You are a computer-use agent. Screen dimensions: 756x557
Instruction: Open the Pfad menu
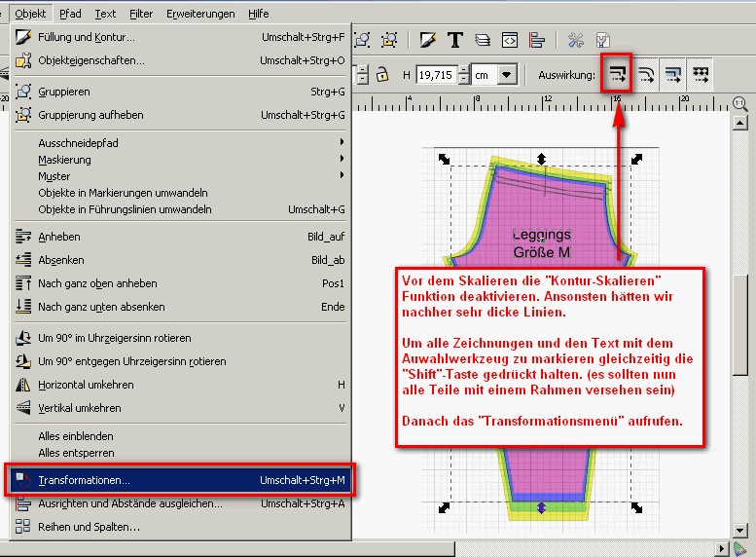click(x=70, y=14)
